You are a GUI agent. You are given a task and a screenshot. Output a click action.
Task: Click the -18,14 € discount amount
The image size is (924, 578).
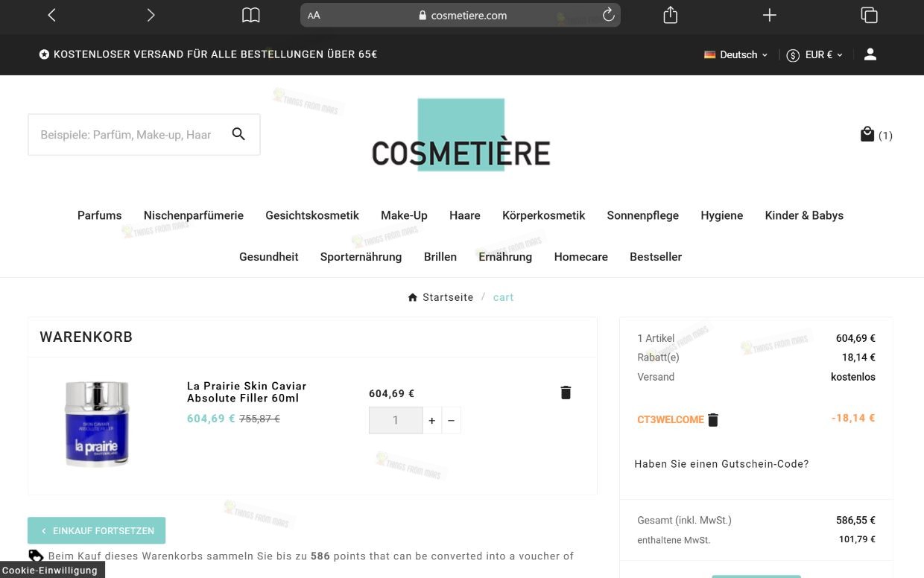pyautogui.click(x=853, y=418)
